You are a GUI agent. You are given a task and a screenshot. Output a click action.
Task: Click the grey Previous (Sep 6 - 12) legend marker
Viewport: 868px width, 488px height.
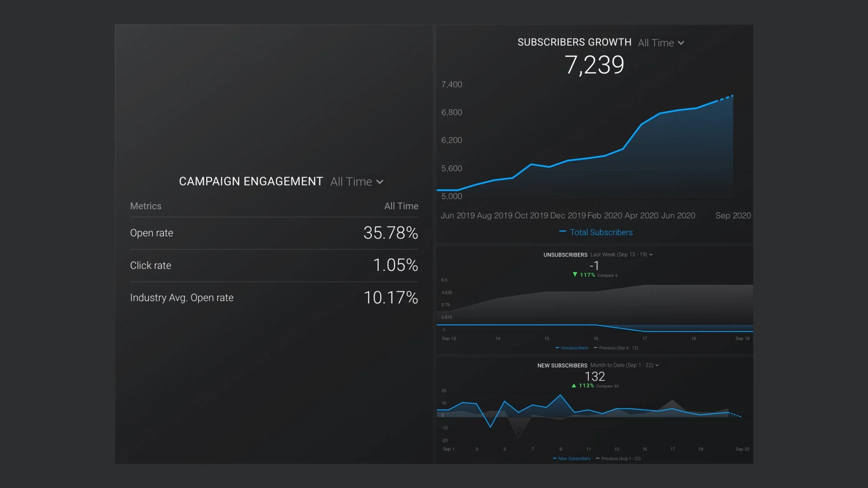[595, 348]
